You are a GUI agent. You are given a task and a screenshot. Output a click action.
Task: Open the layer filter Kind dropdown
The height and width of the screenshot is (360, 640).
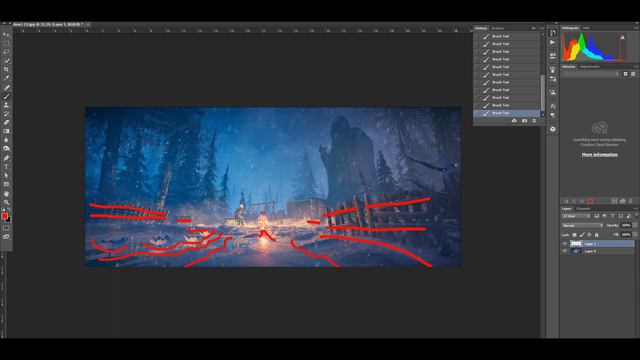[576, 216]
